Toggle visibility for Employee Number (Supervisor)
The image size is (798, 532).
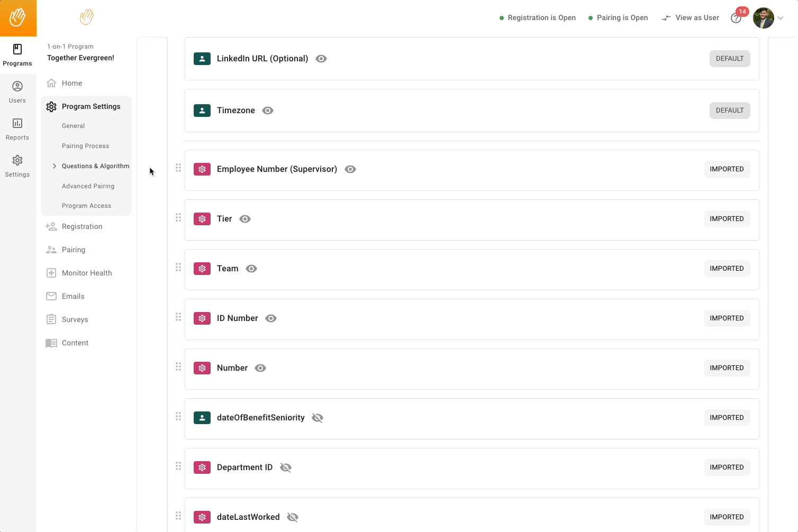click(350, 169)
